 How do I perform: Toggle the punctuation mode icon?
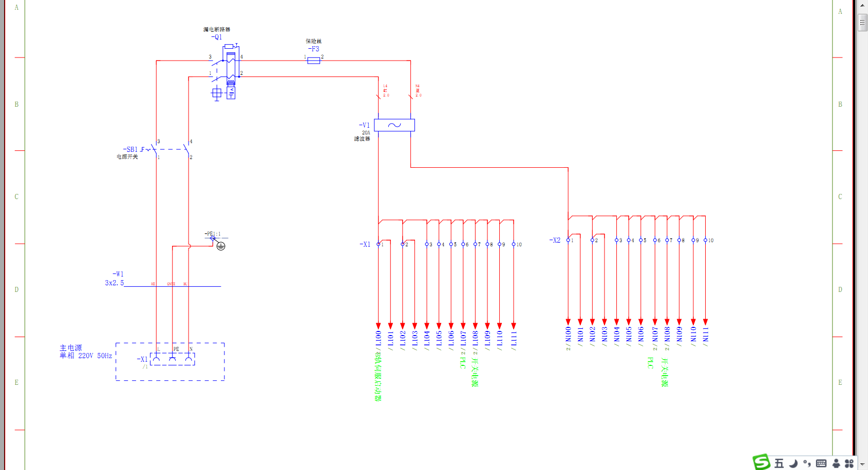click(x=807, y=463)
